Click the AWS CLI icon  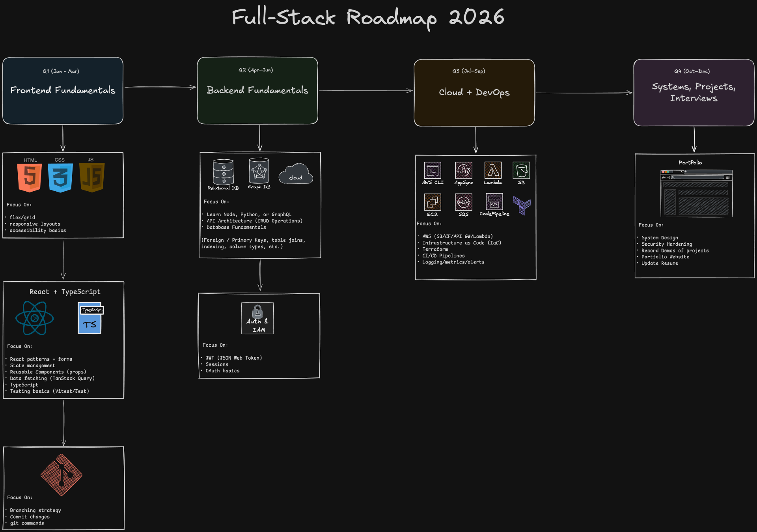point(433,170)
